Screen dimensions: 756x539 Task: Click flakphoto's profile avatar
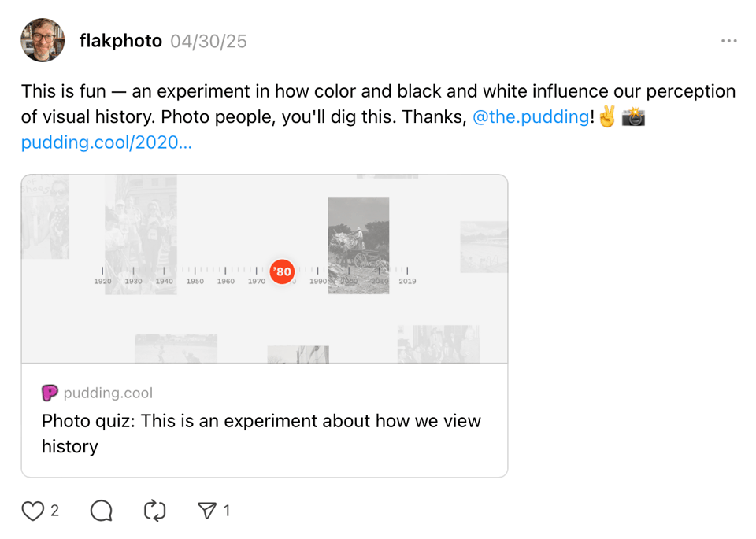click(43, 41)
